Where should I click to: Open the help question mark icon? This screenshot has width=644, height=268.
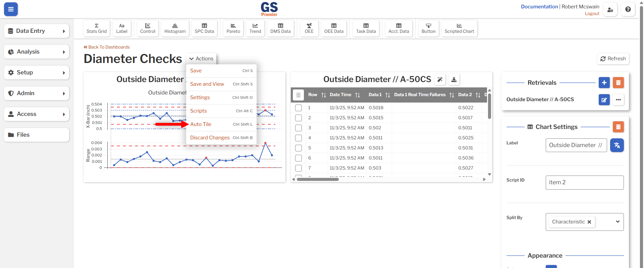628,9
